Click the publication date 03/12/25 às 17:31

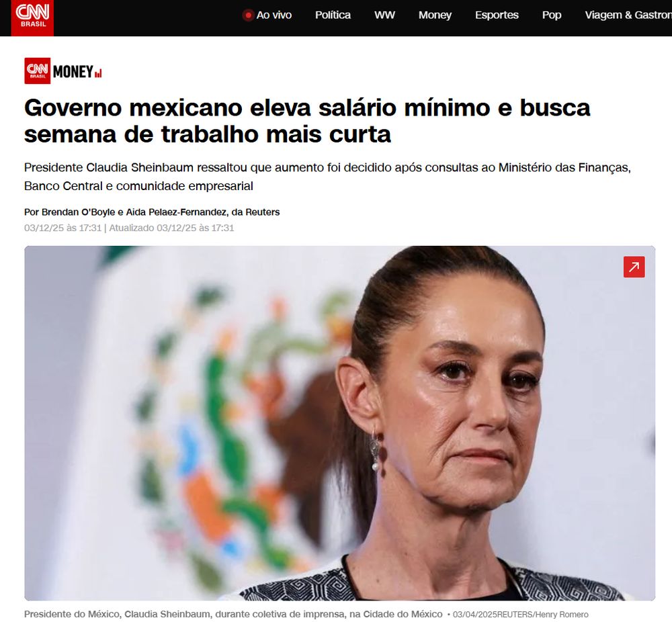(x=62, y=228)
